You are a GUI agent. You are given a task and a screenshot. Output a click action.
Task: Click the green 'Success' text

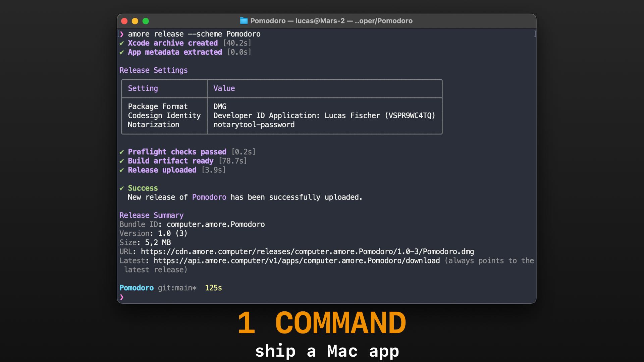143,188
